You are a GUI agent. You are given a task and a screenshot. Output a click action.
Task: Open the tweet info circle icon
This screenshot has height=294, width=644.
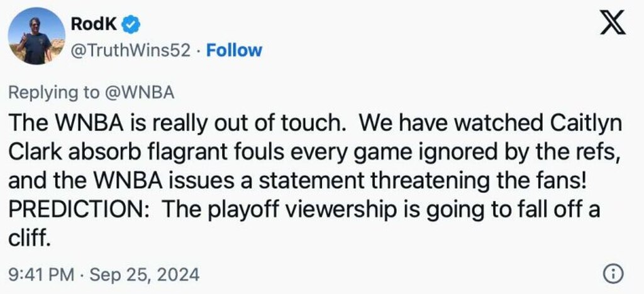point(613,274)
